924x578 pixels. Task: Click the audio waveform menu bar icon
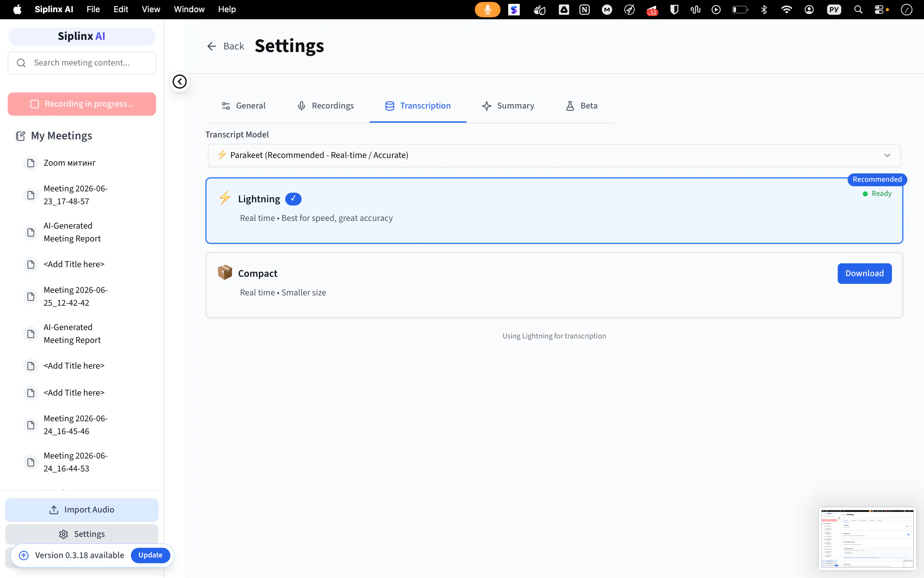(695, 10)
